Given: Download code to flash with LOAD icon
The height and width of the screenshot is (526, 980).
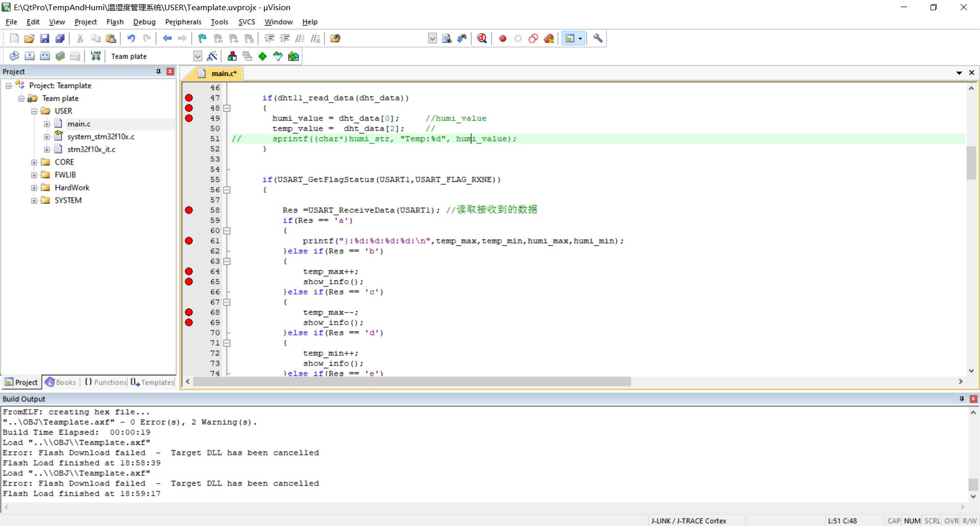Looking at the screenshot, I should click(95, 56).
